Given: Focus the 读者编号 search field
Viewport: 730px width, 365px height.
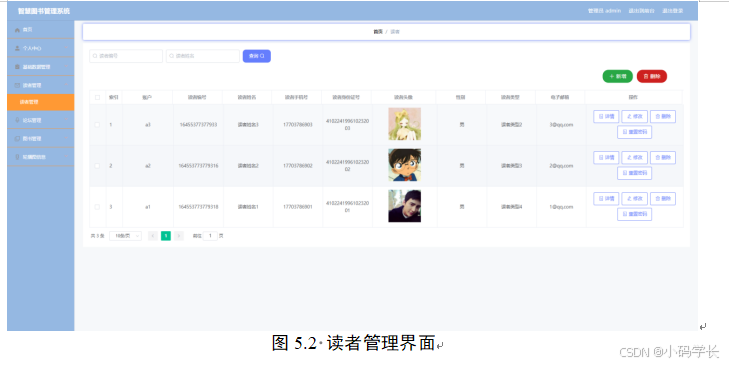Looking at the screenshot, I should (x=126, y=56).
